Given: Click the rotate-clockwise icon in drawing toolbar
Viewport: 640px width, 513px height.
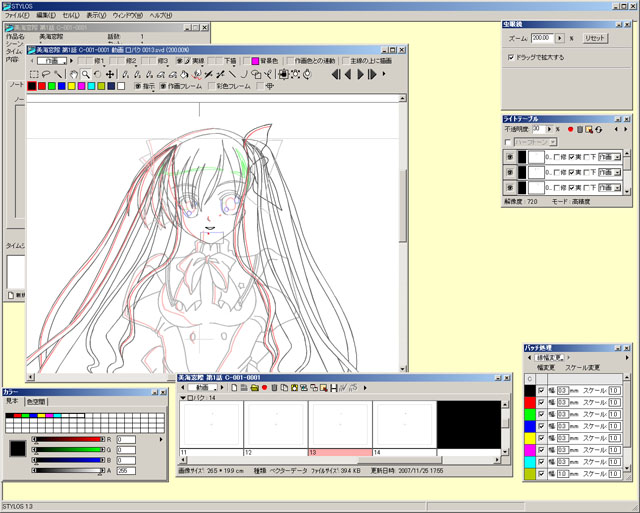Looking at the screenshot, I should (x=307, y=74).
